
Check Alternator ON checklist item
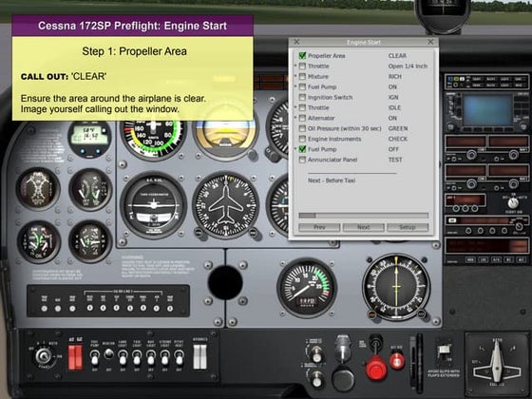pyautogui.click(x=302, y=118)
